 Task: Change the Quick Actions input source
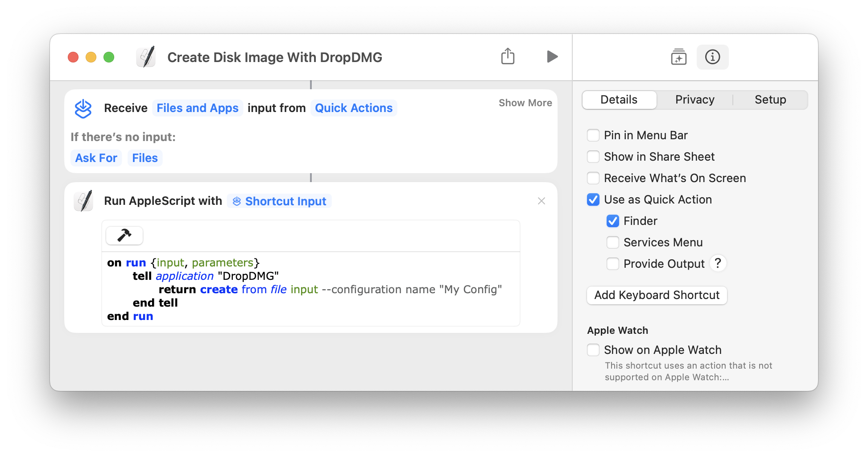point(354,108)
